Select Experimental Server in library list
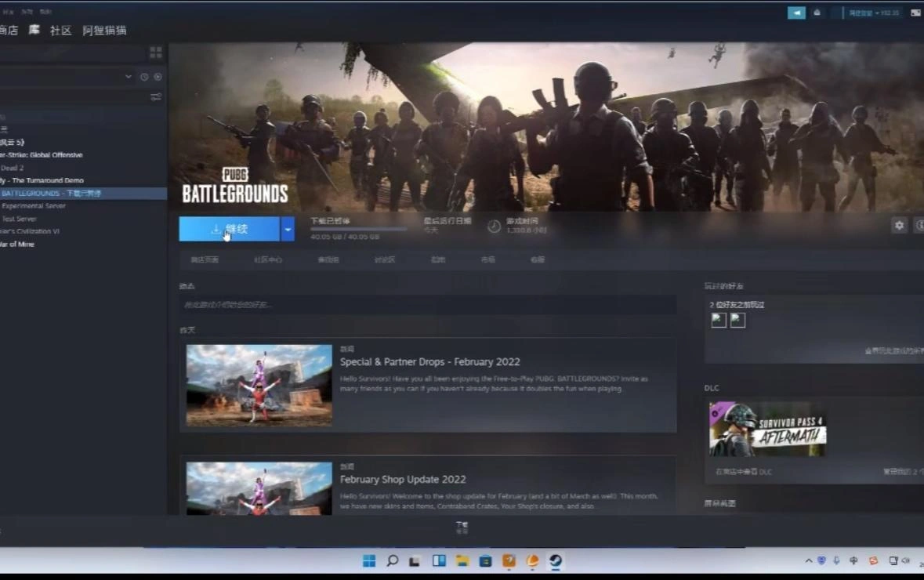924x580 pixels. point(33,206)
